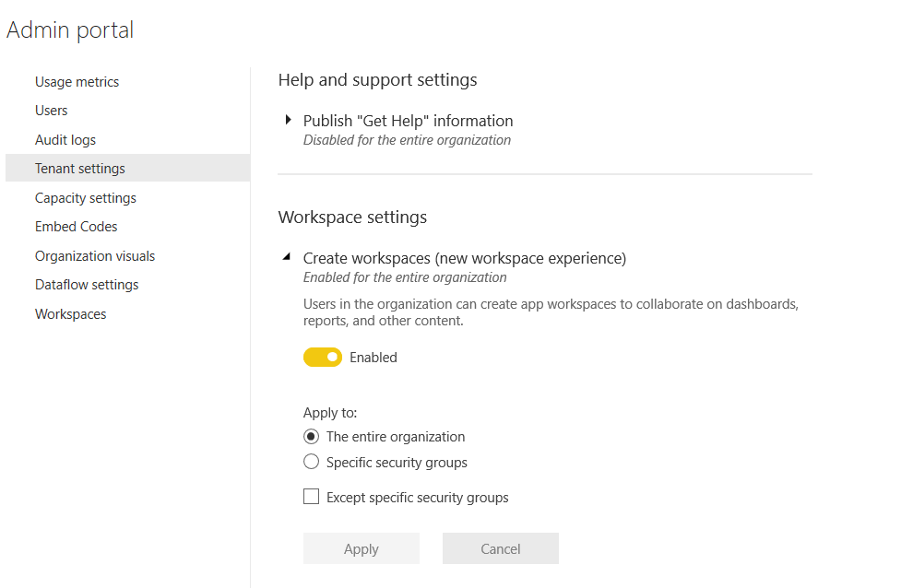The height and width of the screenshot is (588, 913).
Task: Open Usage metrics in sidebar
Action: point(77,82)
